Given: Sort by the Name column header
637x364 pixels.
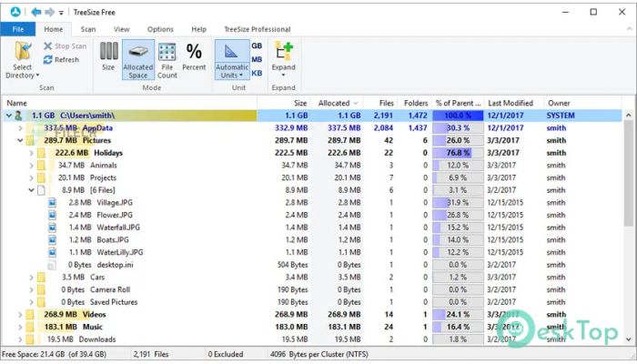Looking at the screenshot, I should coord(129,103).
